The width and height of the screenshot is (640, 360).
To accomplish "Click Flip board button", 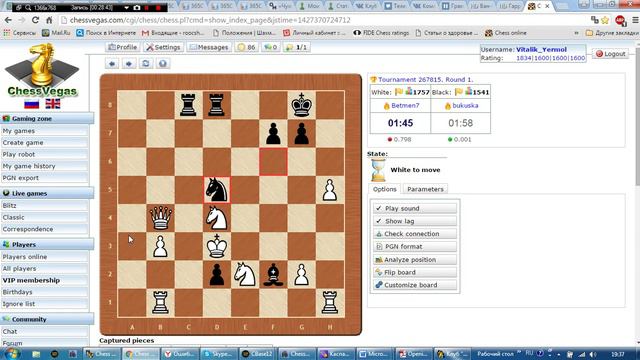I will pyautogui.click(x=415, y=272).
